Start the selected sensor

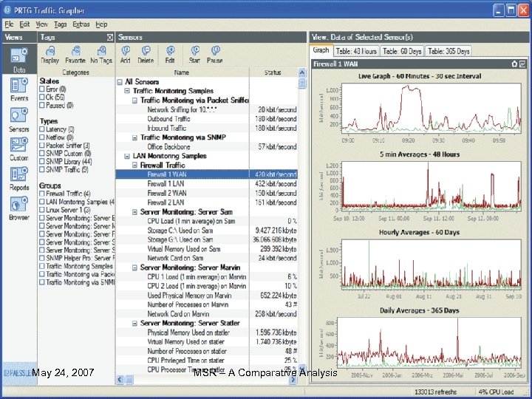point(194,55)
